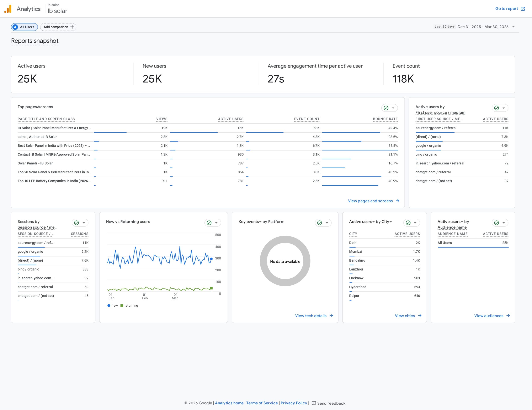
Task: Sort by the VIEWS column header
Action: point(162,119)
